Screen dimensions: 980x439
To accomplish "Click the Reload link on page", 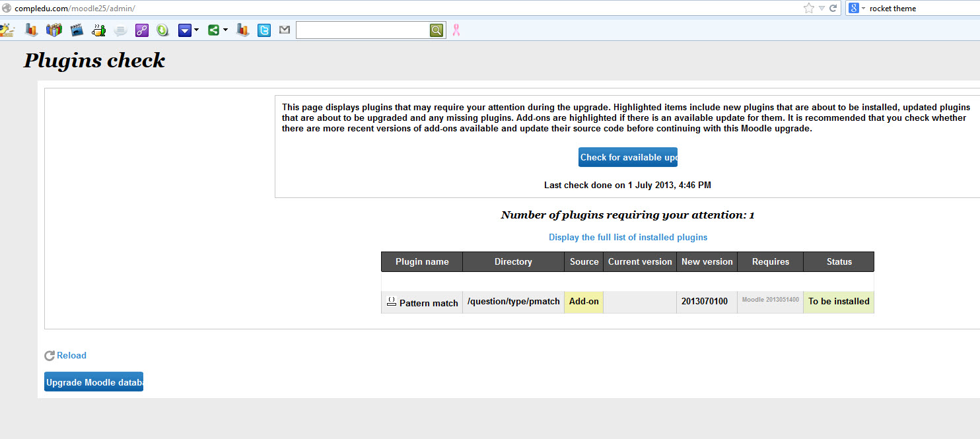I will 71,355.
